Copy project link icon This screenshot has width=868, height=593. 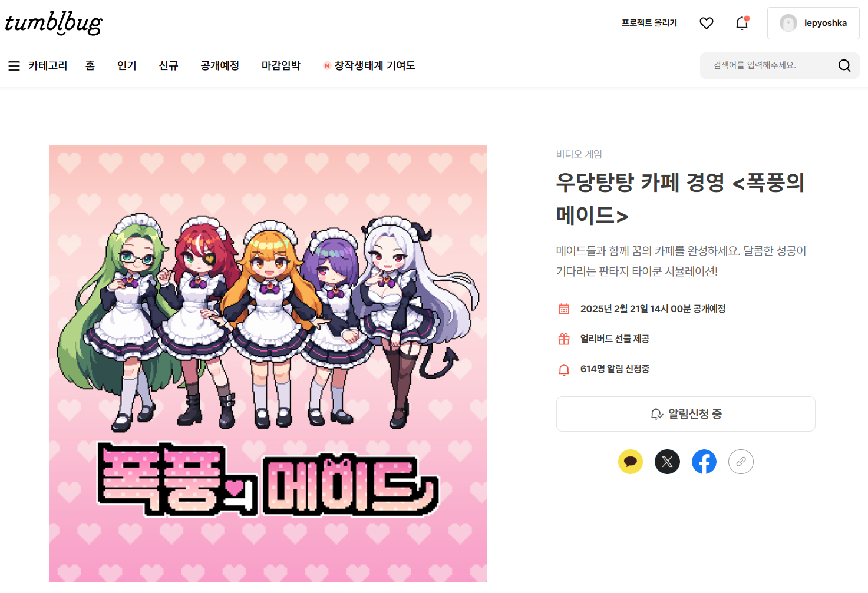click(741, 462)
